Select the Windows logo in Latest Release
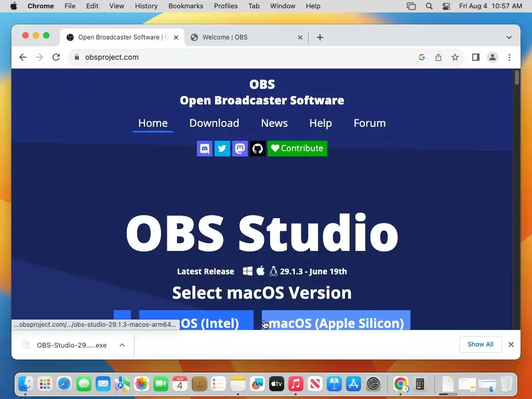The image size is (532, 399). coord(248,271)
